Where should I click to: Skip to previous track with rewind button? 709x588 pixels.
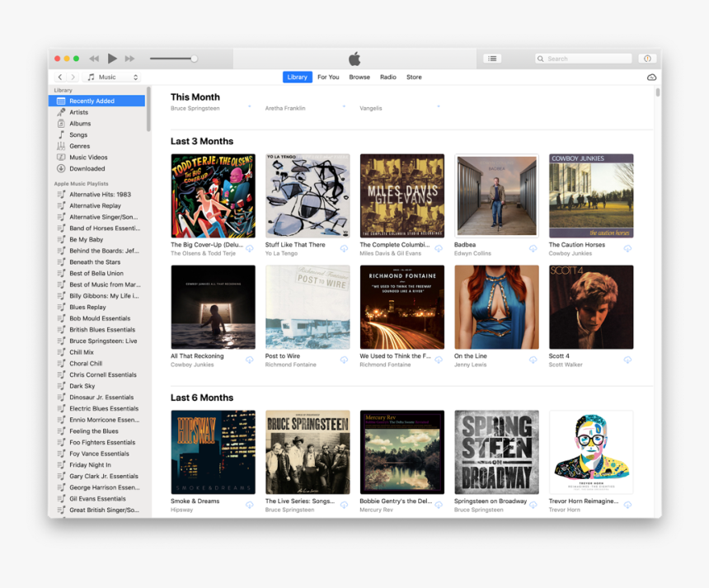[94, 59]
